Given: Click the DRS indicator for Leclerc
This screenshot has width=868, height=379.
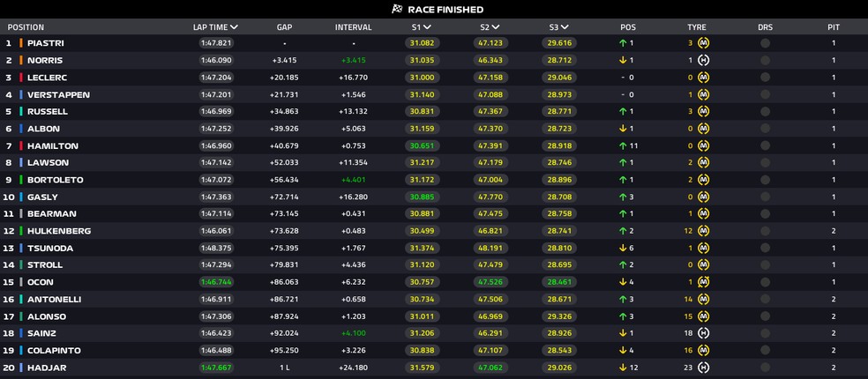Looking at the screenshot, I should [765, 78].
